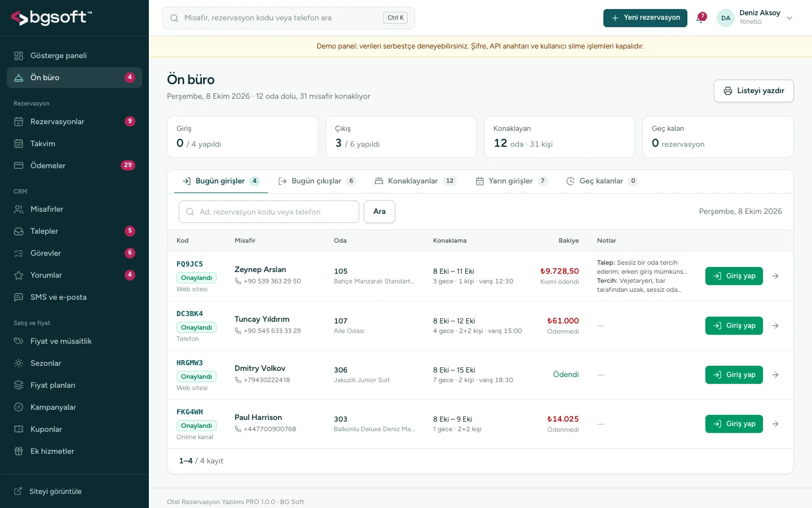Click the Yorumlar star icon

pyautogui.click(x=19, y=275)
